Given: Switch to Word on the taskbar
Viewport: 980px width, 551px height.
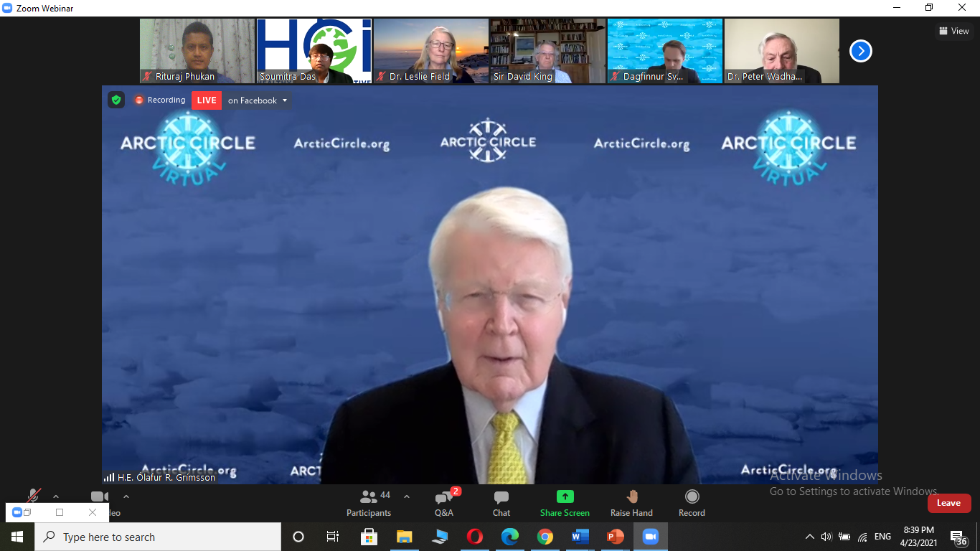Looking at the screenshot, I should tap(580, 537).
